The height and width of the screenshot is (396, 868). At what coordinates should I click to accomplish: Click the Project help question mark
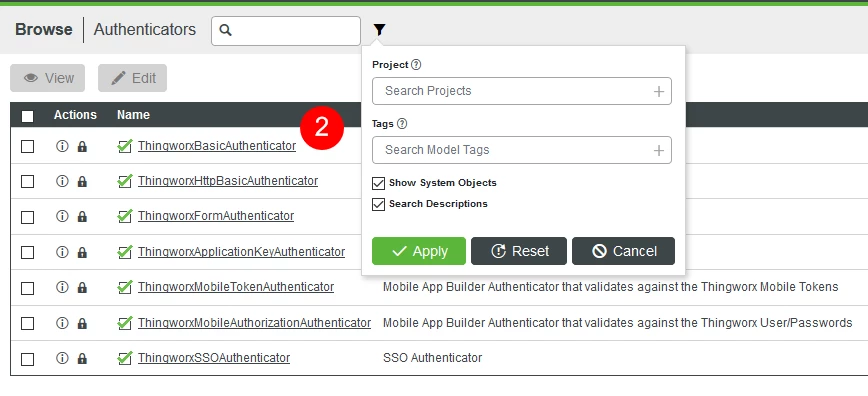pyautogui.click(x=416, y=65)
